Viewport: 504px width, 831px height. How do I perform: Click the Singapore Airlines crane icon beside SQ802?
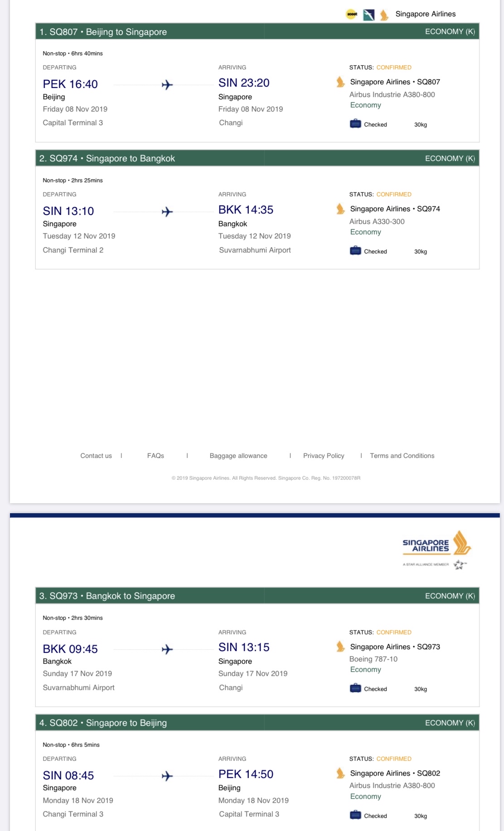pyautogui.click(x=340, y=773)
